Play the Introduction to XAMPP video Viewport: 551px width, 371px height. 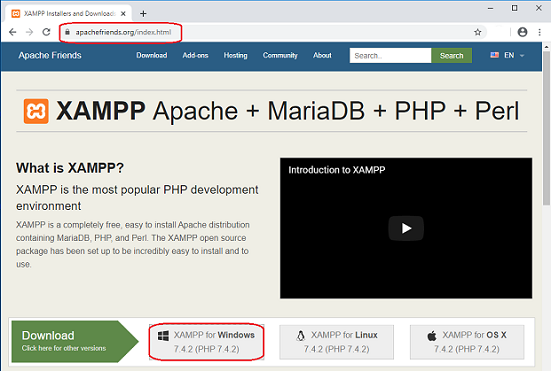click(406, 228)
